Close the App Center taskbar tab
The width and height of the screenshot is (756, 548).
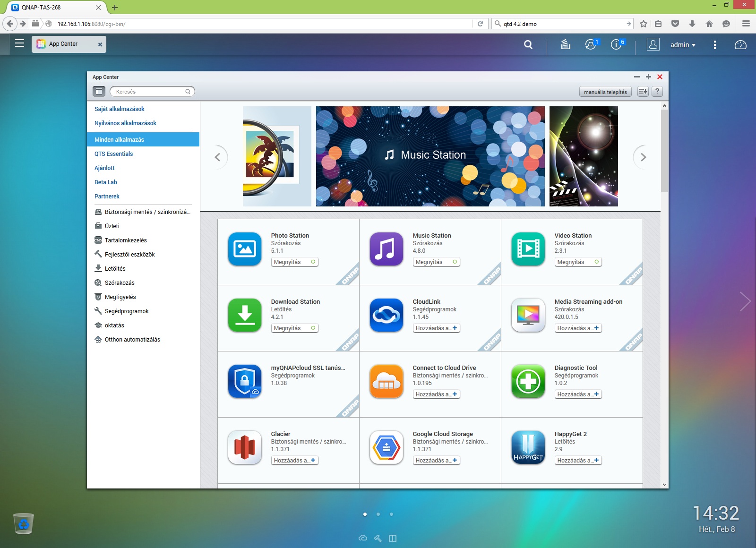100,44
